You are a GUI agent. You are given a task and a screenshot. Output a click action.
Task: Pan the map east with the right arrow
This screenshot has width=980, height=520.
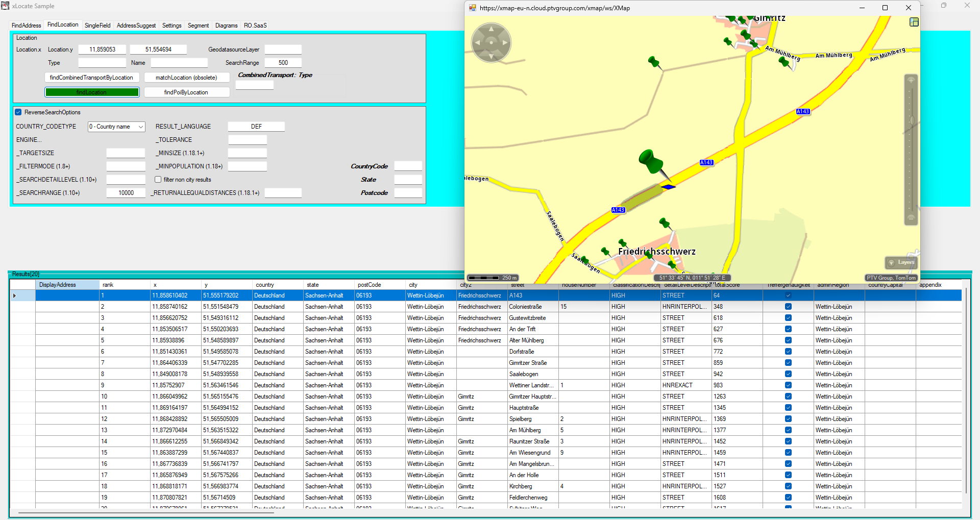[x=505, y=43]
